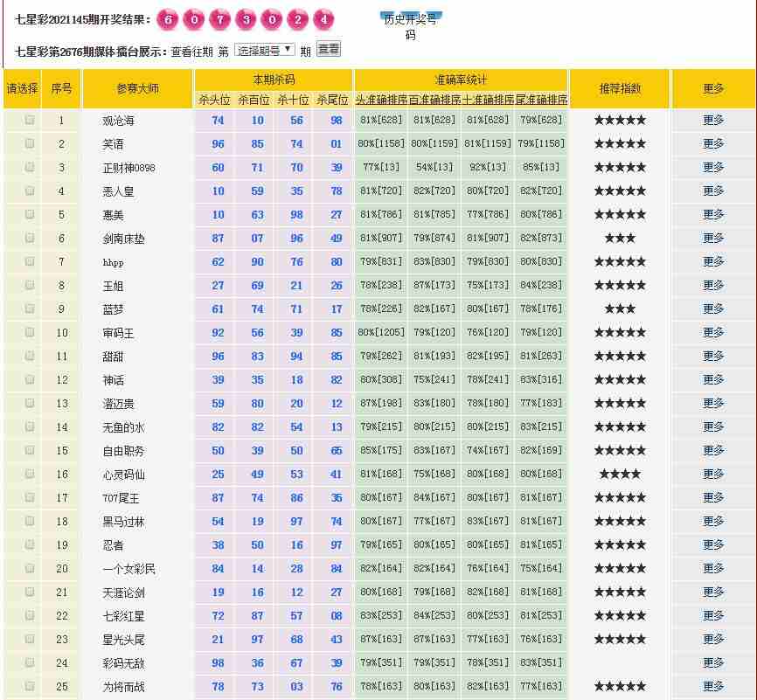This screenshot has height=700, width=757.
Task: Select the checkbox for row 10 审码王
Action: [x=30, y=332]
